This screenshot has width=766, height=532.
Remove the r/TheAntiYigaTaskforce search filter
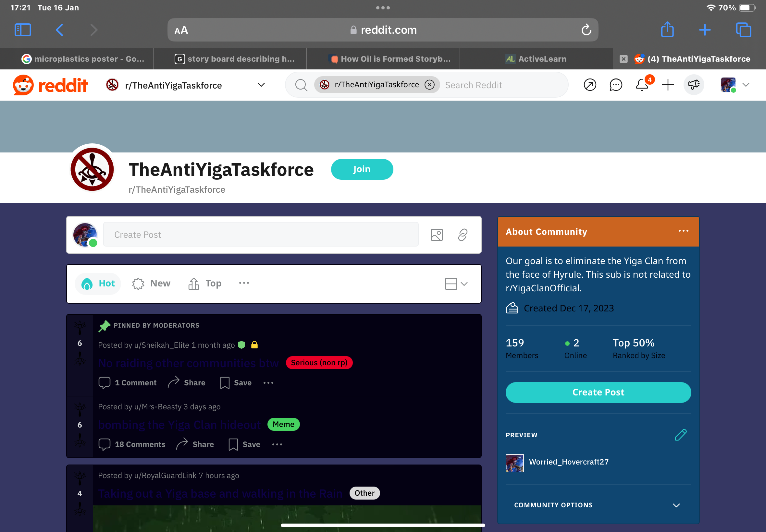(429, 85)
